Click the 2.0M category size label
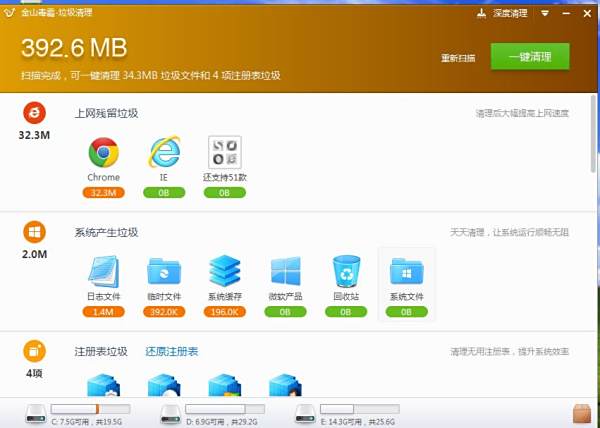 click(x=34, y=254)
